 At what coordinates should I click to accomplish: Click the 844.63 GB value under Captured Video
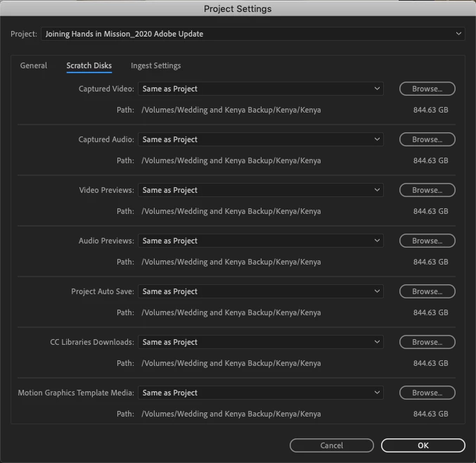click(430, 110)
